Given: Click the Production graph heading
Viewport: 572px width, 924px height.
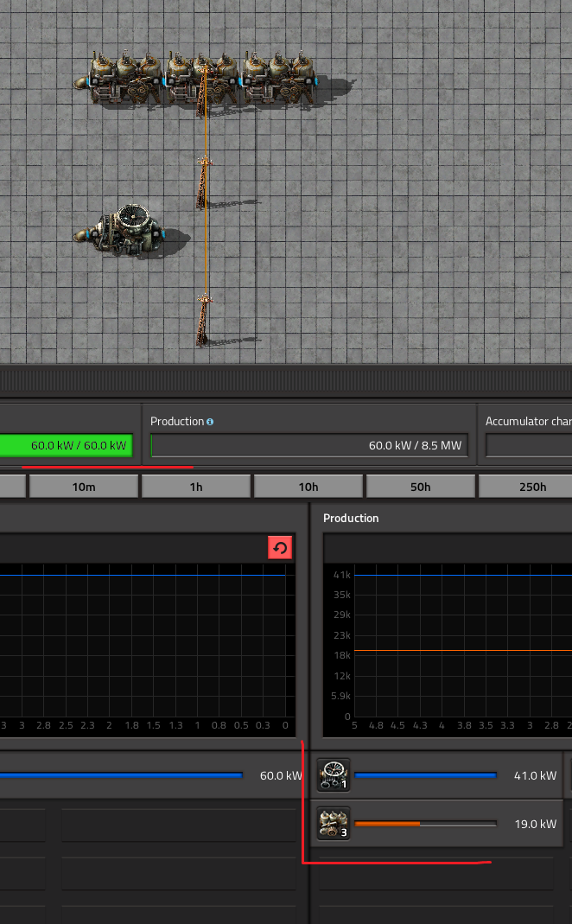Looking at the screenshot, I should click(x=351, y=518).
